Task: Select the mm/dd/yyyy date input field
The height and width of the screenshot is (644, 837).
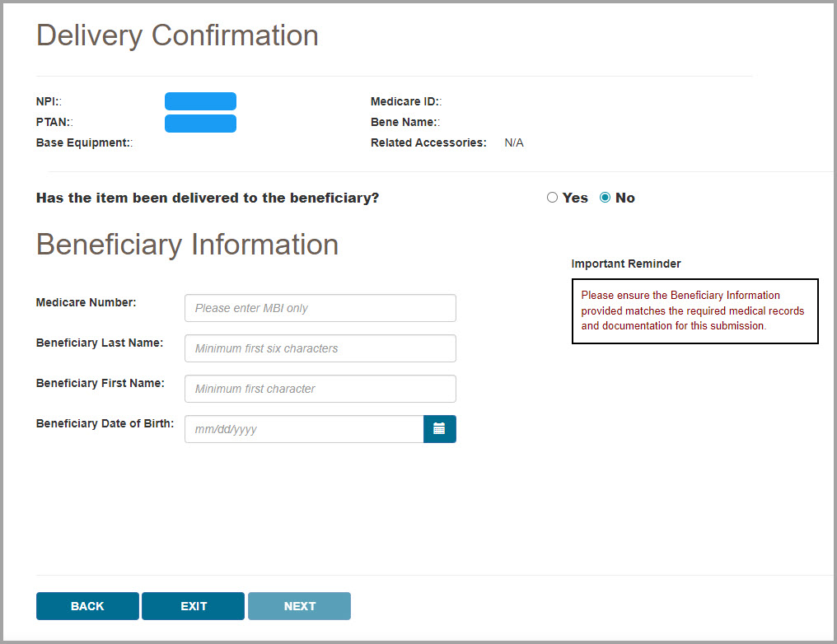Action: coord(303,429)
